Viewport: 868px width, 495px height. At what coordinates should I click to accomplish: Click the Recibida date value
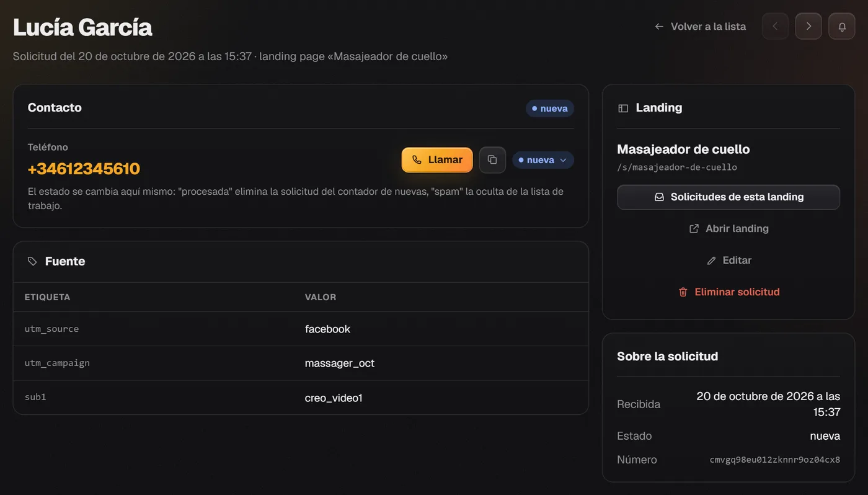click(x=768, y=404)
